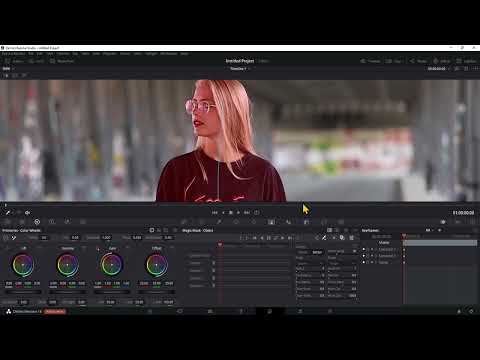The width and height of the screenshot is (480, 360).
Task: Stop viewer playback
Action: (x=230, y=213)
